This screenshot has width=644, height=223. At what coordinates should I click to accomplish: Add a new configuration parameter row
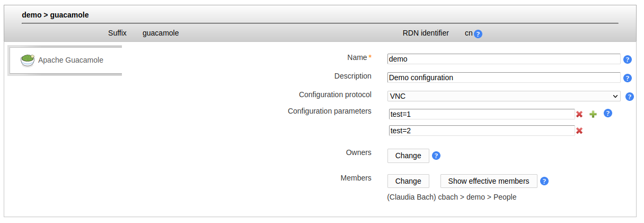coord(593,114)
